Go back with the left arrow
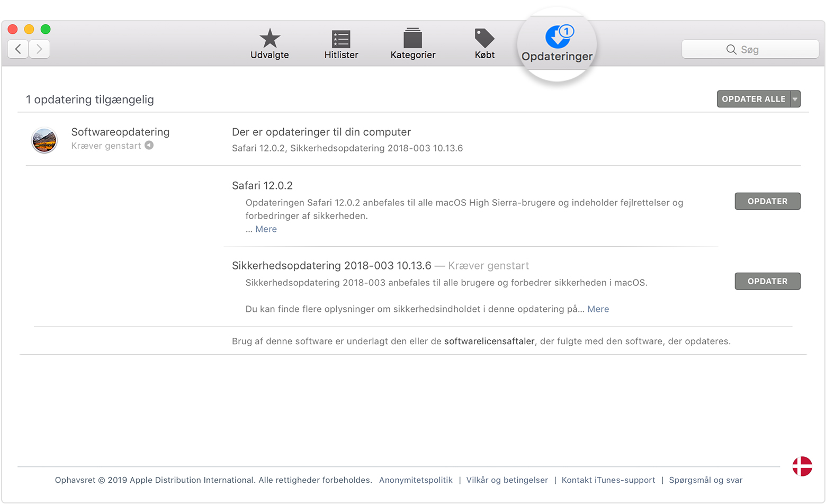The height and width of the screenshot is (504, 826). tap(18, 49)
